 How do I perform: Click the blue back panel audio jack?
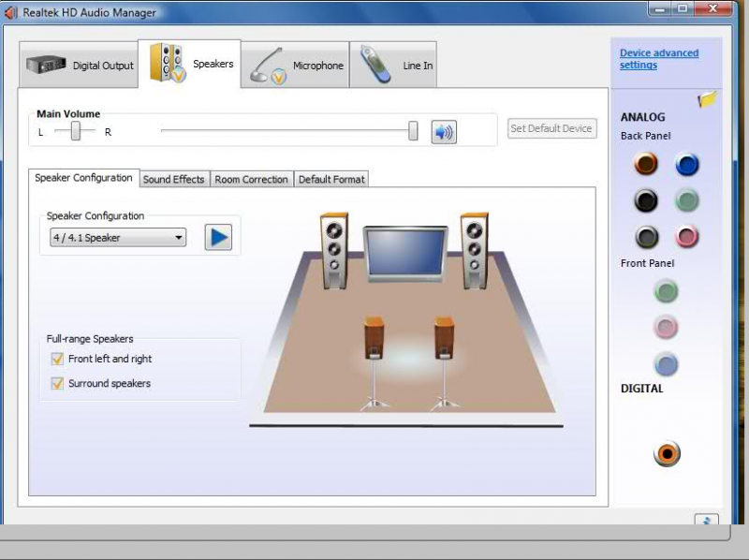coord(686,165)
